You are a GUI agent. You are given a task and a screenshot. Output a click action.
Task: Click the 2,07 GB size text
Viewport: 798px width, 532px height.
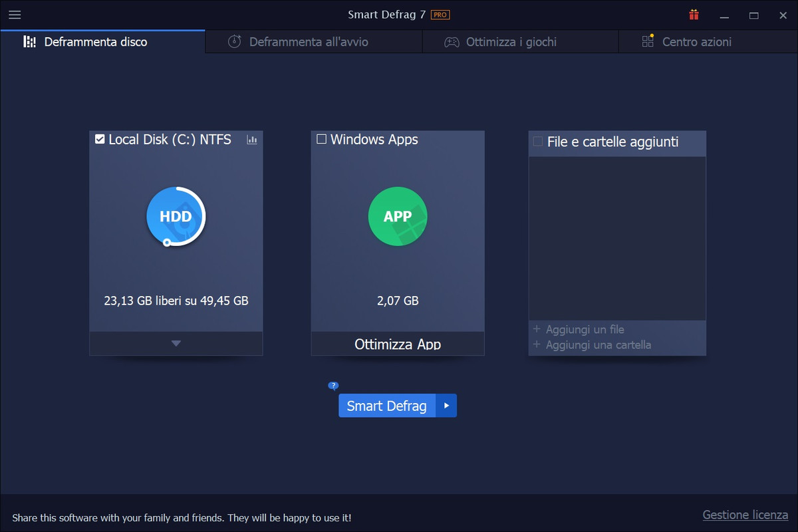(398, 301)
